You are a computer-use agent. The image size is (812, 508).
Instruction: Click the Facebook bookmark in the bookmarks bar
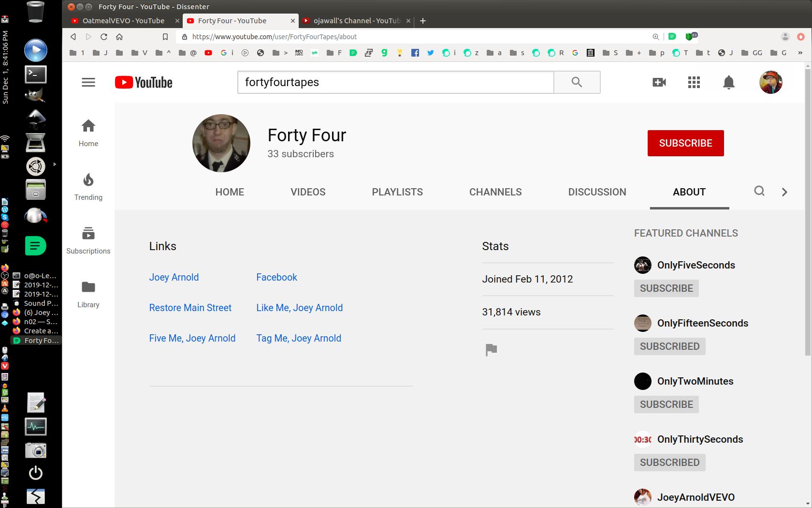415,53
